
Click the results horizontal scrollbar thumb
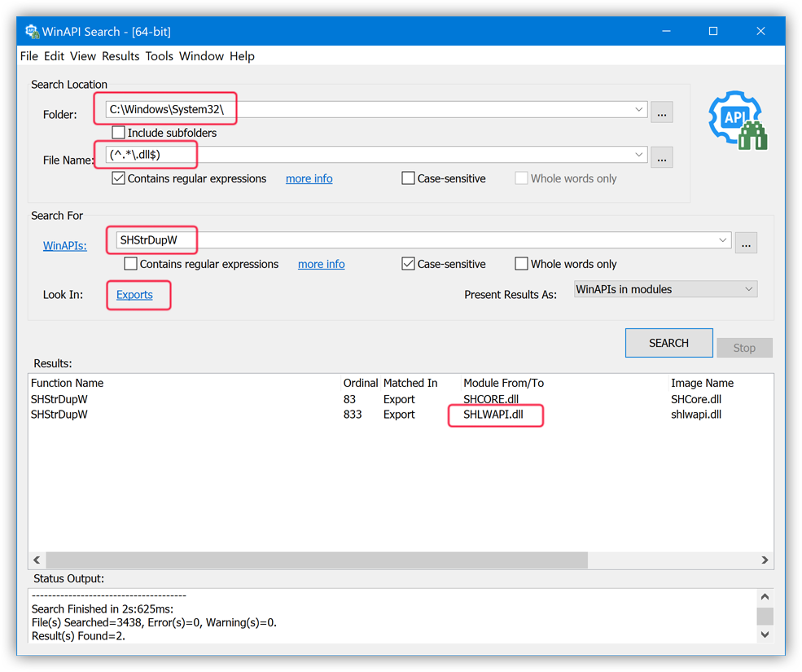click(x=316, y=560)
